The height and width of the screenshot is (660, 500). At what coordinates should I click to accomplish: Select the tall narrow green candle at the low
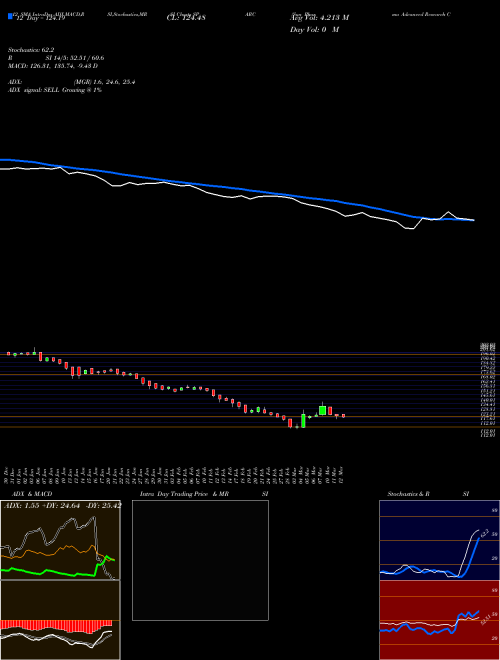303,420
